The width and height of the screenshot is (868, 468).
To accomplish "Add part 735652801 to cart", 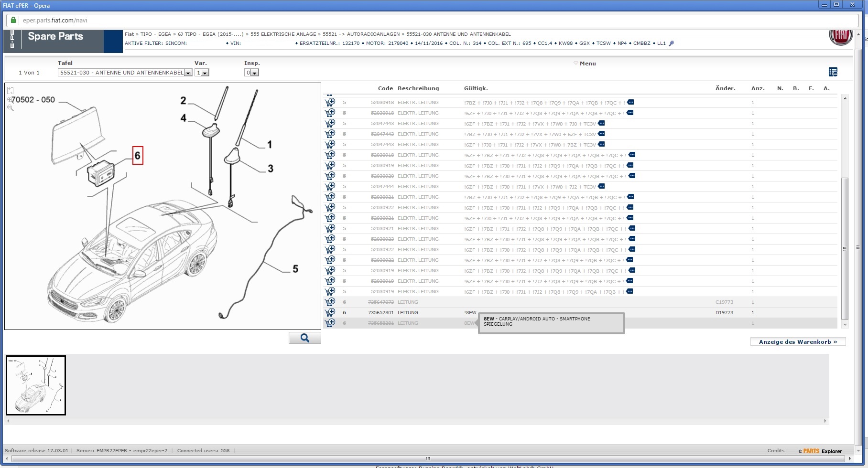I will pos(330,312).
